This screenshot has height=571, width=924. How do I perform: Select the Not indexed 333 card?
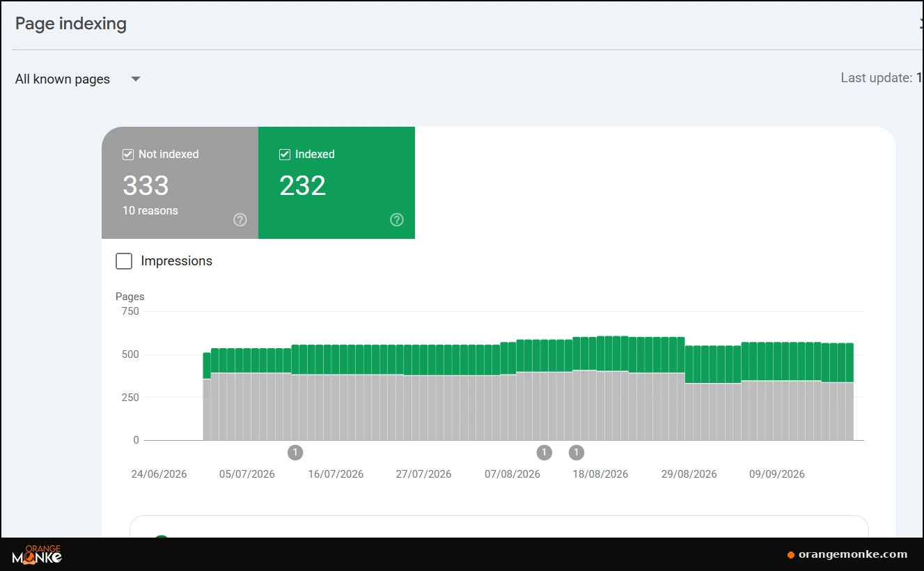(x=180, y=182)
